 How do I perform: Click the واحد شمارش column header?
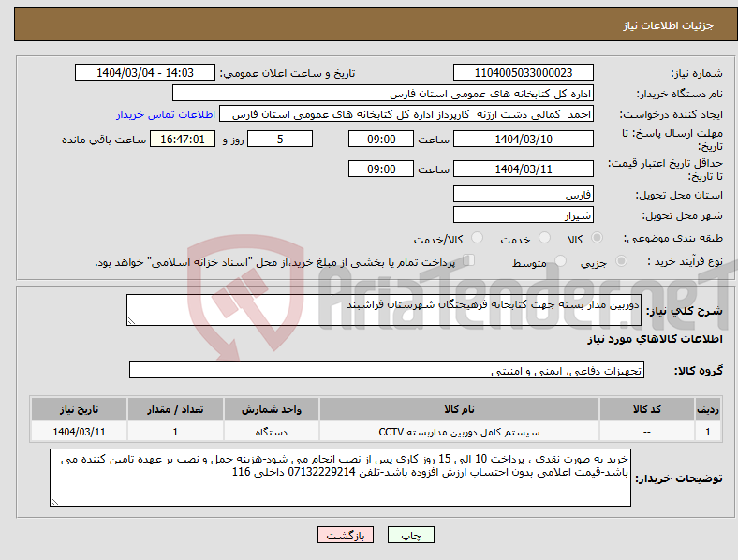271,409
